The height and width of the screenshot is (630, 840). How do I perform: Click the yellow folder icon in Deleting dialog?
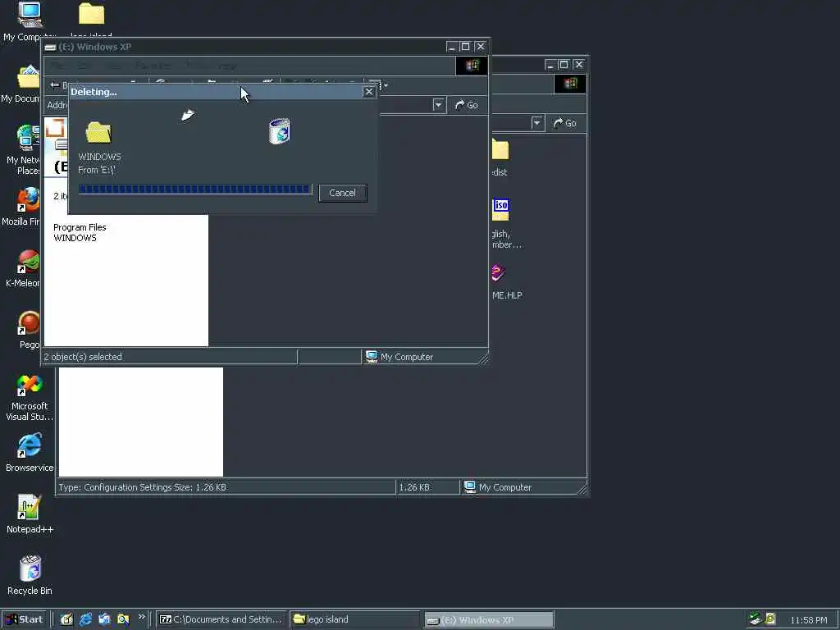[98, 132]
